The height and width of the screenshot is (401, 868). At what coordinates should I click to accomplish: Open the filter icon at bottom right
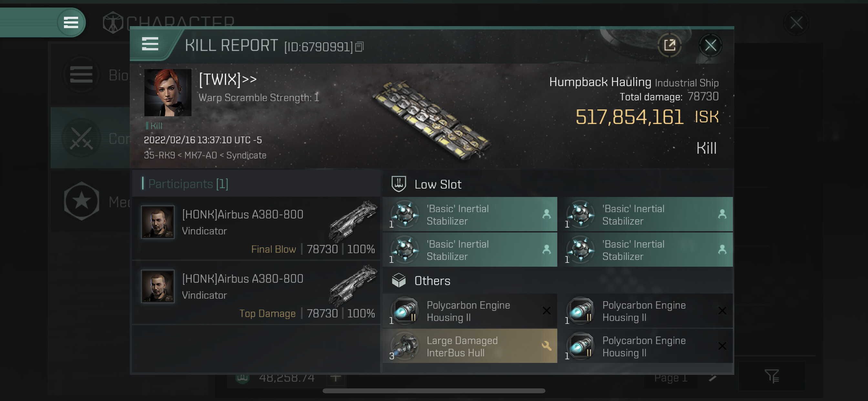point(771,376)
